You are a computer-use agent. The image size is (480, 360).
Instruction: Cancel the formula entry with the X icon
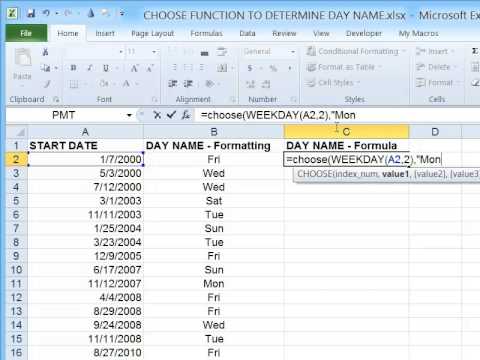[157, 115]
